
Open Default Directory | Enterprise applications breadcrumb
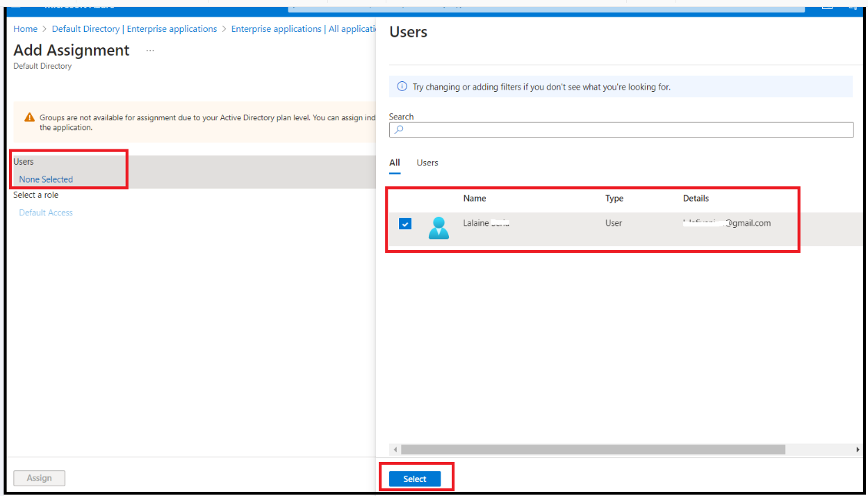pyautogui.click(x=135, y=28)
